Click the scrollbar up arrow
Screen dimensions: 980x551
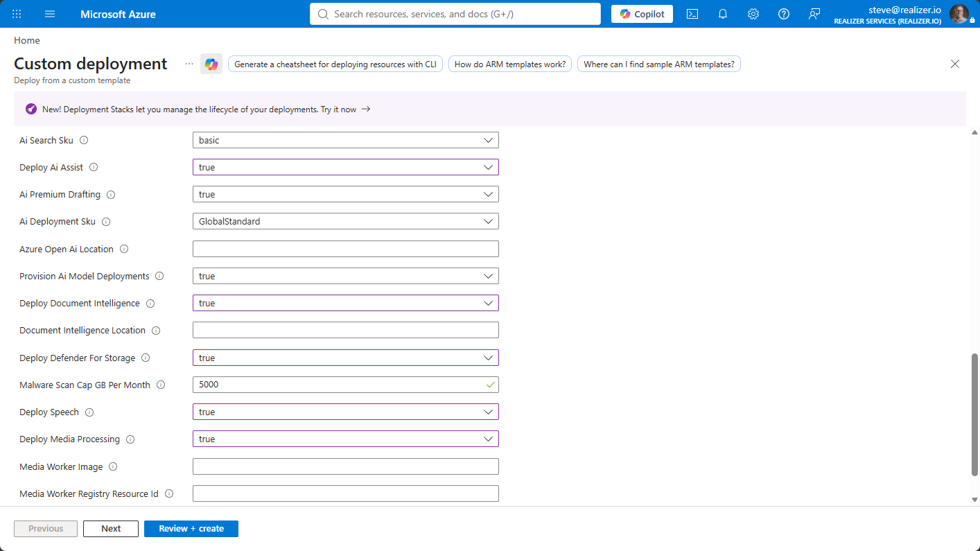(x=974, y=132)
